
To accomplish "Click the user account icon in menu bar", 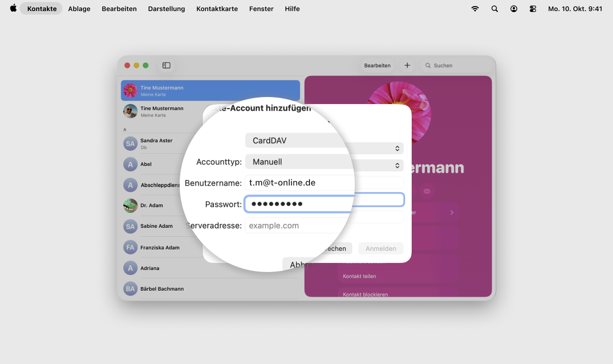I will (x=513, y=9).
